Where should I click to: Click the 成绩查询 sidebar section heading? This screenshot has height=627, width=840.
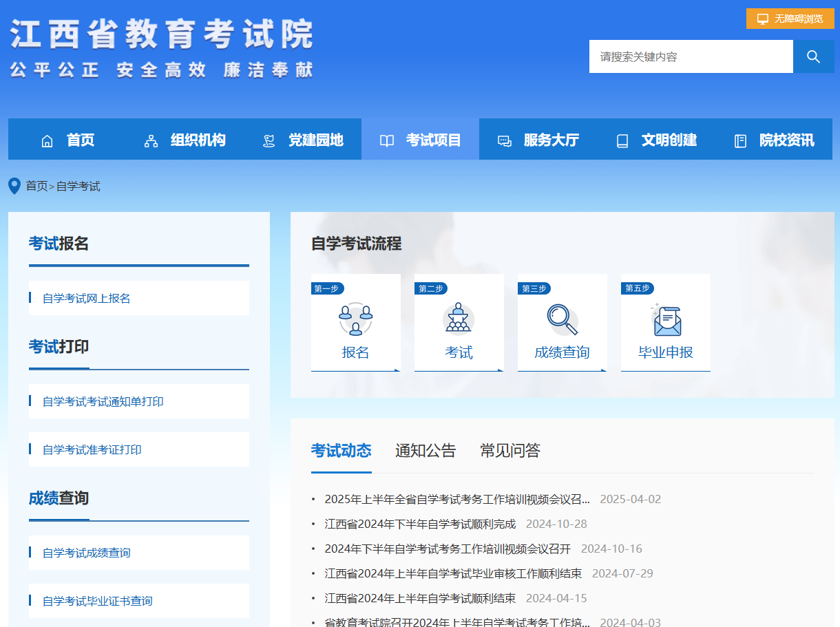click(x=59, y=498)
